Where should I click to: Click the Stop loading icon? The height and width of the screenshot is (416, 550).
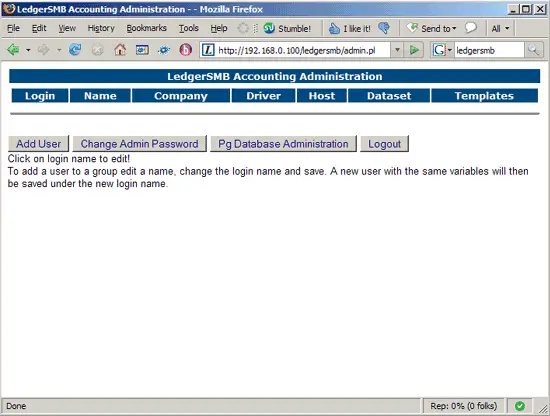tap(97, 50)
